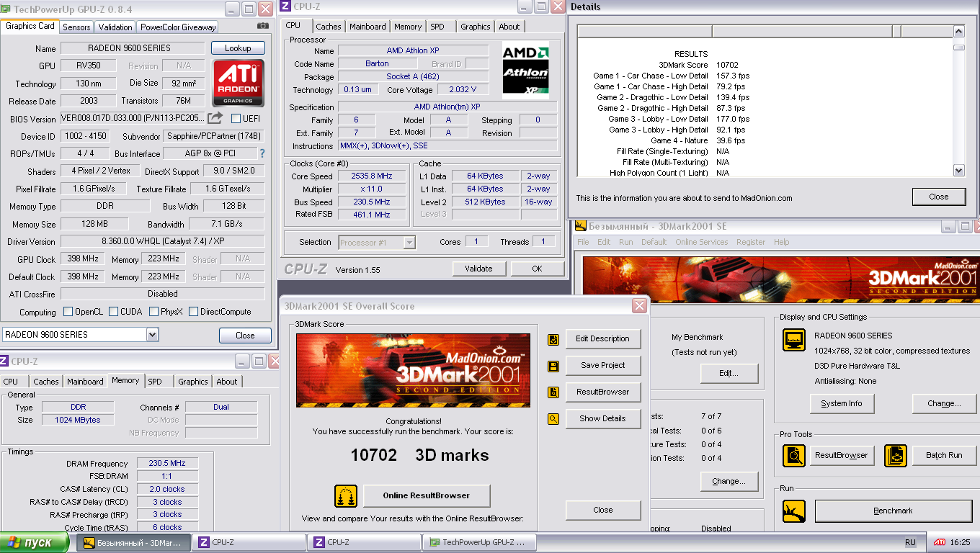Click the 3DMark banner in Overall Score dialog
The width and height of the screenshot is (980, 553).
point(413,370)
